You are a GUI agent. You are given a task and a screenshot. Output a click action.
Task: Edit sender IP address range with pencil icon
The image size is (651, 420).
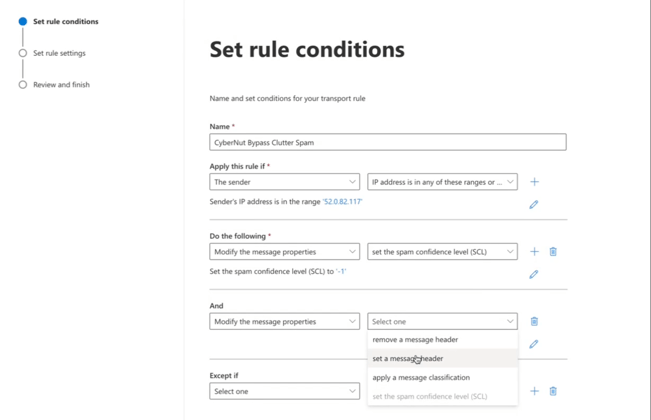click(x=534, y=204)
